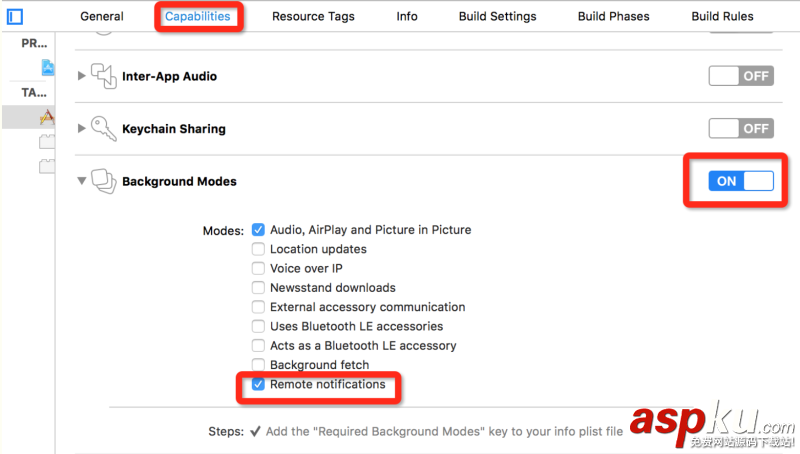
Task: Click the Background Modes capability icon
Action: (x=104, y=181)
